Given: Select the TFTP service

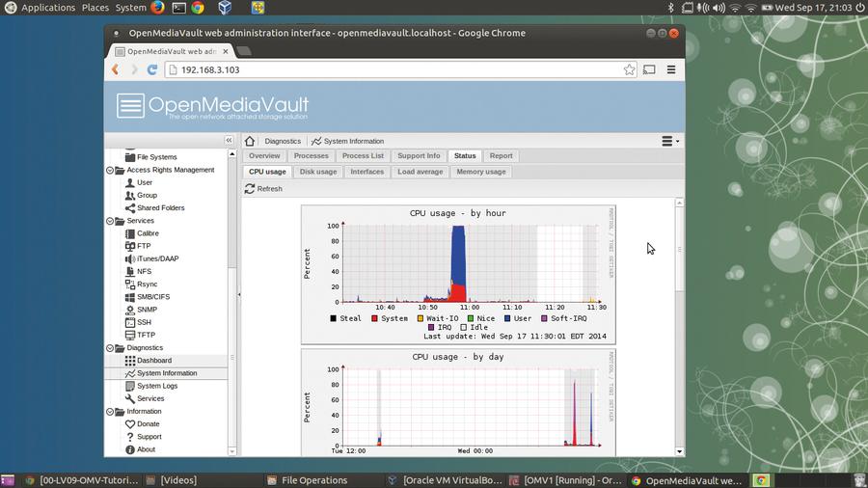Looking at the screenshot, I should click(x=140, y=336).
